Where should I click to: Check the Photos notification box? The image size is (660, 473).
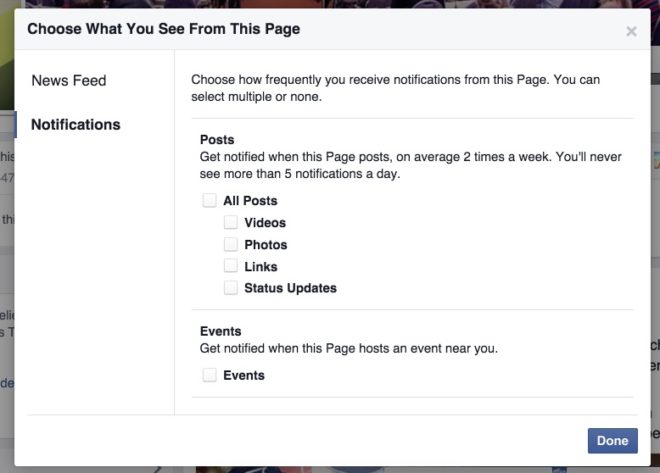[231, 244]
